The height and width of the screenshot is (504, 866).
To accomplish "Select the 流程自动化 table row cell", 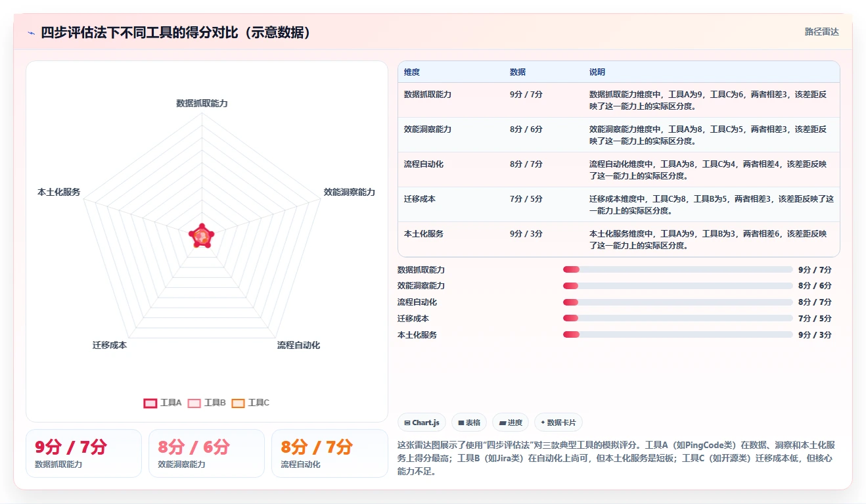I will (424, 164).
